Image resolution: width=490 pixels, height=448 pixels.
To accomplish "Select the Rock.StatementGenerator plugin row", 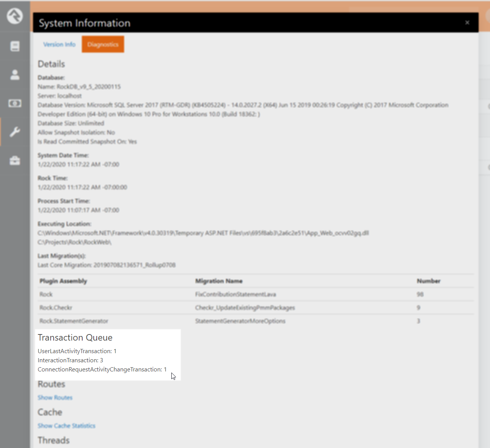I will (x=256, y=321).
